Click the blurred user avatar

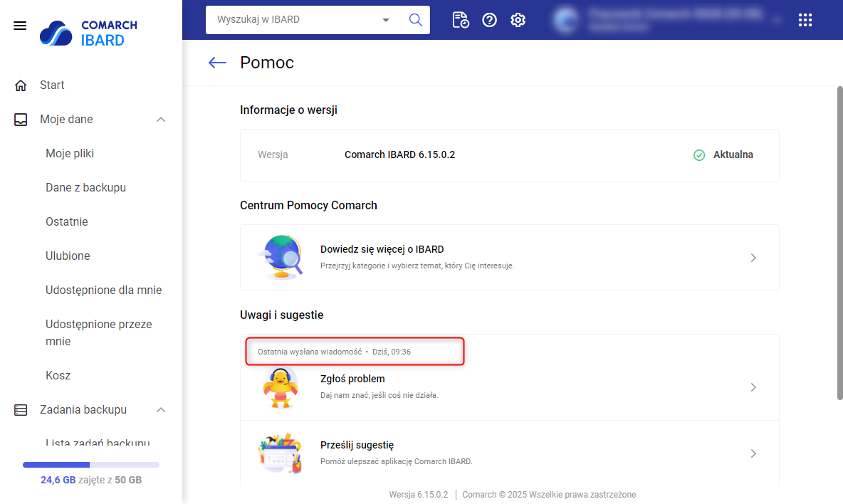(565, 20)
